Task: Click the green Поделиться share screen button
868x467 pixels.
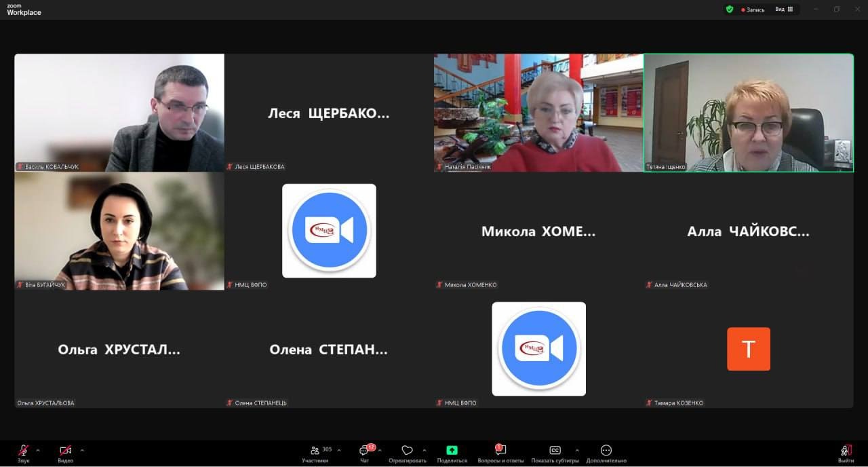Action: pos(452,453)
